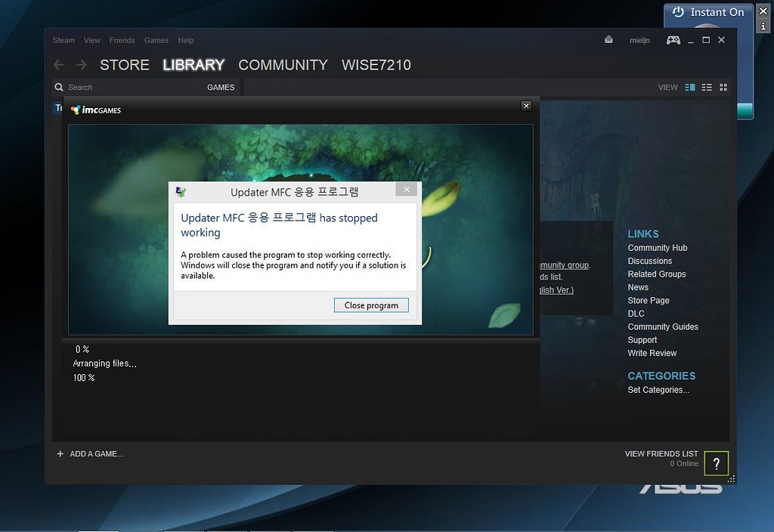The height and width of the screenshot is (532, 774).
Task: Open the inbox envelope notification icon
Action: (x=608, y=40)
